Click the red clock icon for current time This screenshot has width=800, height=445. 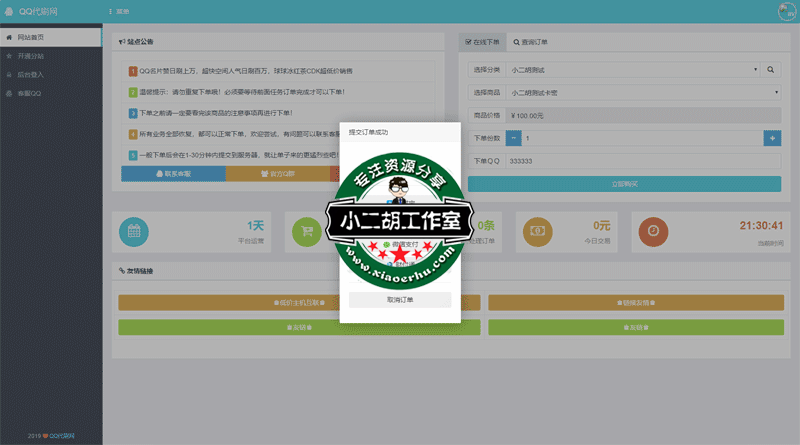click(653, 231)
